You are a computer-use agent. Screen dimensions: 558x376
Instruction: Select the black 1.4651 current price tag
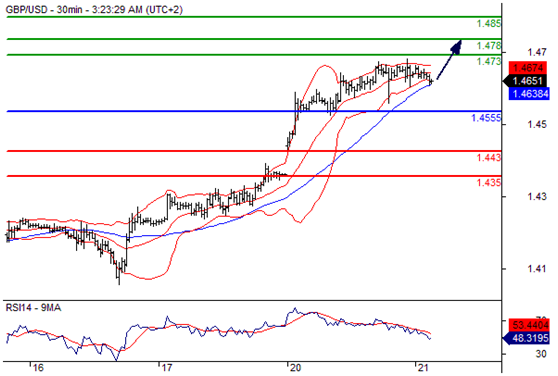click(x=526, y=81)
